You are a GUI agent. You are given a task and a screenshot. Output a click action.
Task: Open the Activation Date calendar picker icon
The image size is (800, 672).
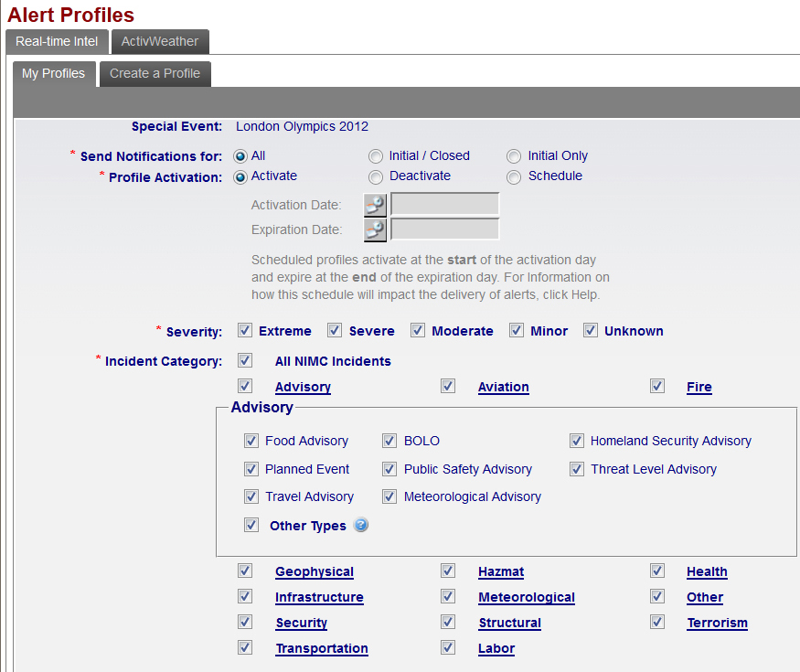(x=375, y=205)
